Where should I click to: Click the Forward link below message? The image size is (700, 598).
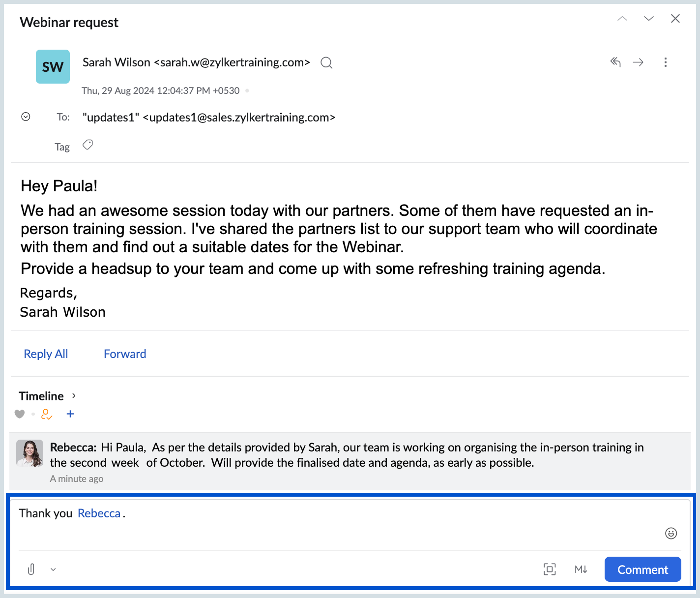coord(125,354)
